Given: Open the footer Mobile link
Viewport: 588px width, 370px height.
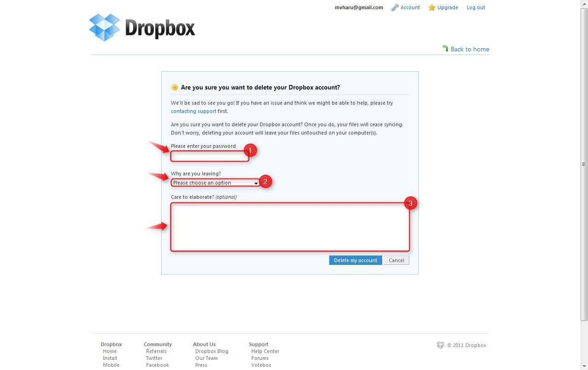Looking at the screenshot, I should coord(111,365).
